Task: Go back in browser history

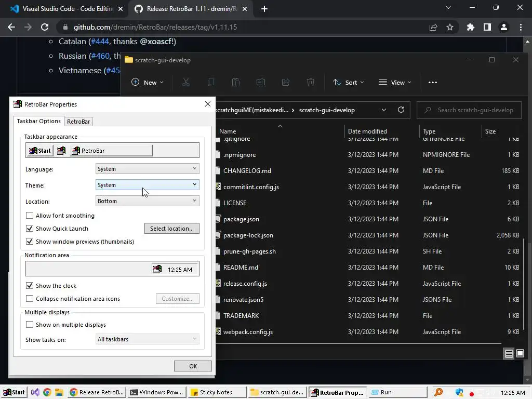Action: [x=11, y=27]
